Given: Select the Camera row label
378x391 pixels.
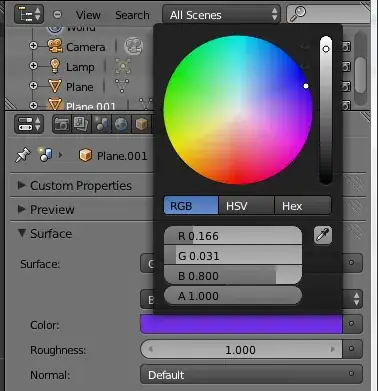Looking at the screenshot, I should 85,47.
